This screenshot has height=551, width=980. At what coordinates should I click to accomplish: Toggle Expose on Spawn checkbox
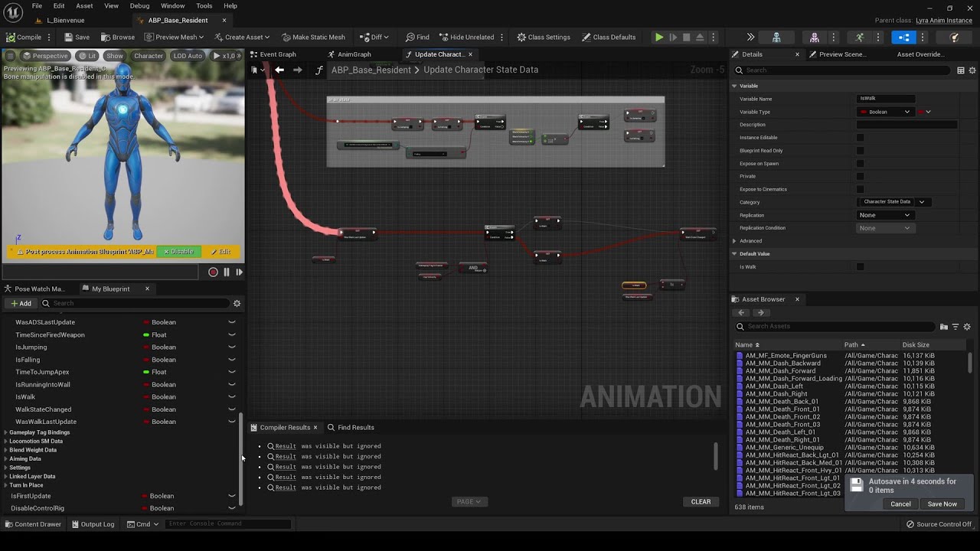[x=860, y=164]
